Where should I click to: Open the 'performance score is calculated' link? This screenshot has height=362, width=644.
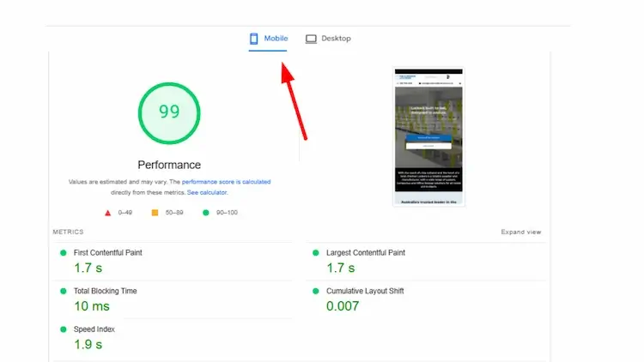coord(226,182)
